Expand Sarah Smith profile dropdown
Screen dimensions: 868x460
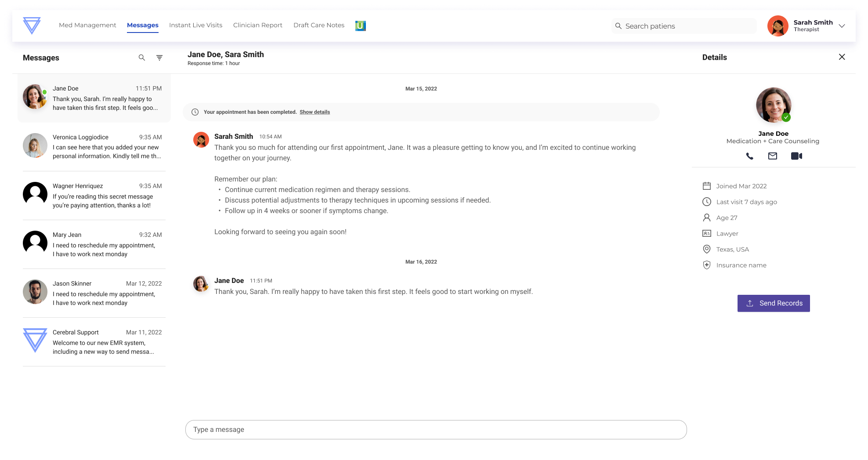tap(842, 26)
